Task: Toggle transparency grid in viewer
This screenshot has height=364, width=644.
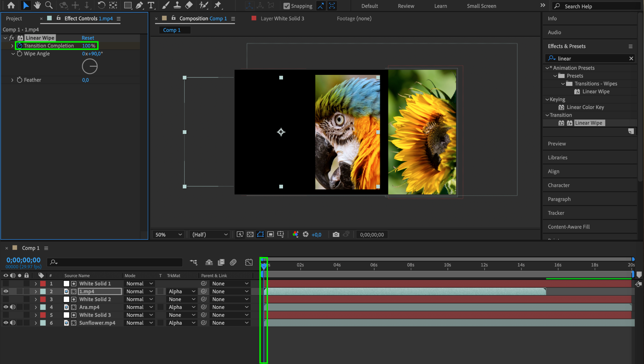Action: [x=250, y=234]
